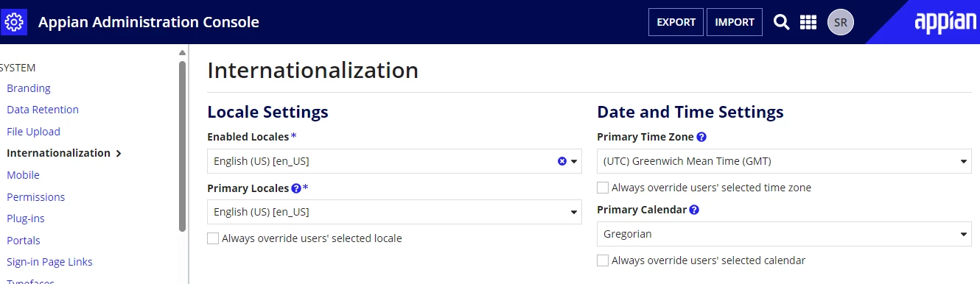Click the IMPORT button
This screenshot has height=284, width=980.
coord(735,22)
